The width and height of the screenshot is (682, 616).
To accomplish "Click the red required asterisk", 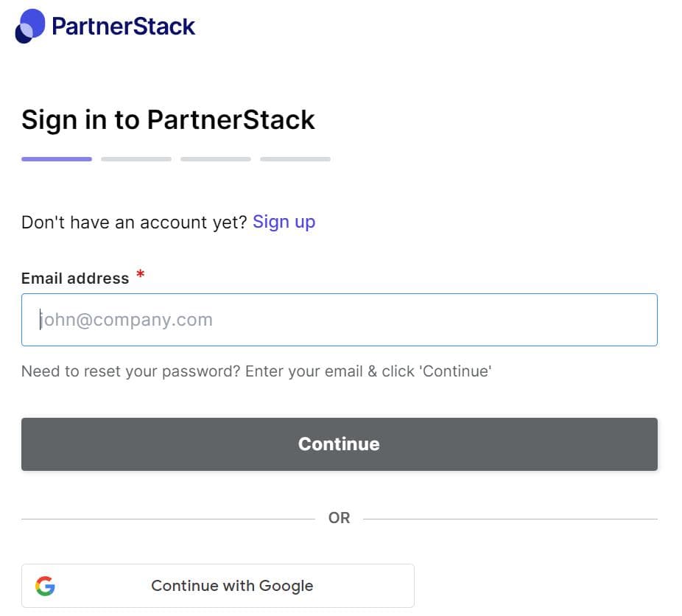I will click(x=140, y=276).
